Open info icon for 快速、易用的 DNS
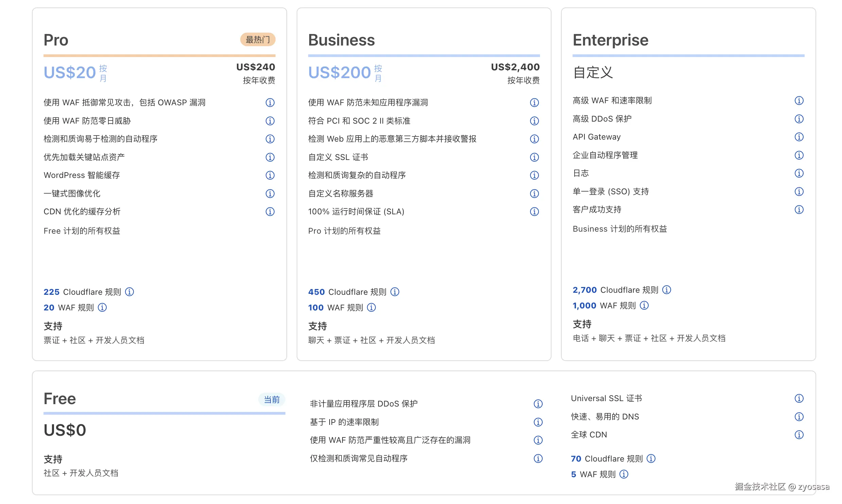This screenshot has height=504, width=842. tap(799, 417)
